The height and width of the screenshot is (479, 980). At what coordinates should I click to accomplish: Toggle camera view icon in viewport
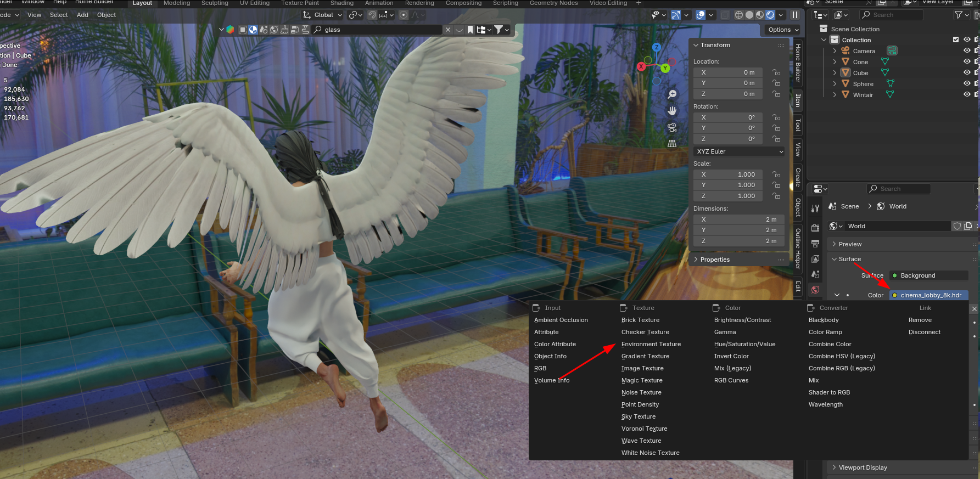tap(672, 127)
